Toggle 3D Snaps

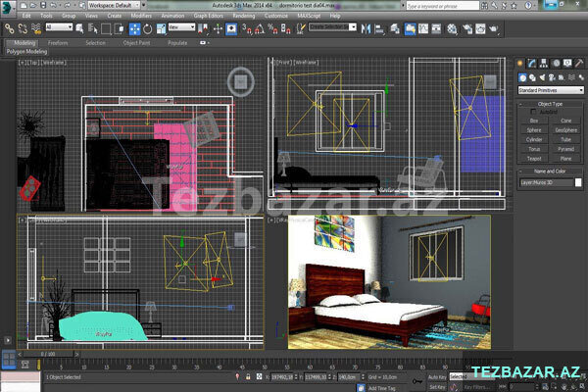point(247,28)
